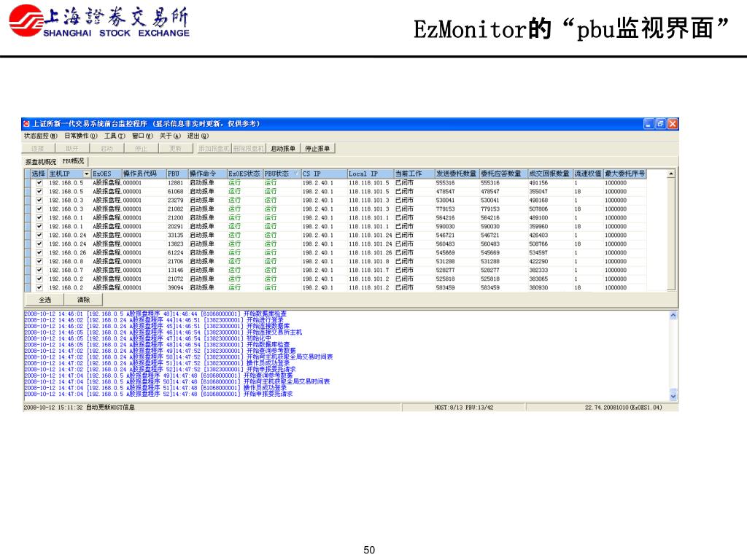The width and height of the screenshot is (747, 560).
Task: Uncheck the row with PBU 61224
Action: click(39, 253)
